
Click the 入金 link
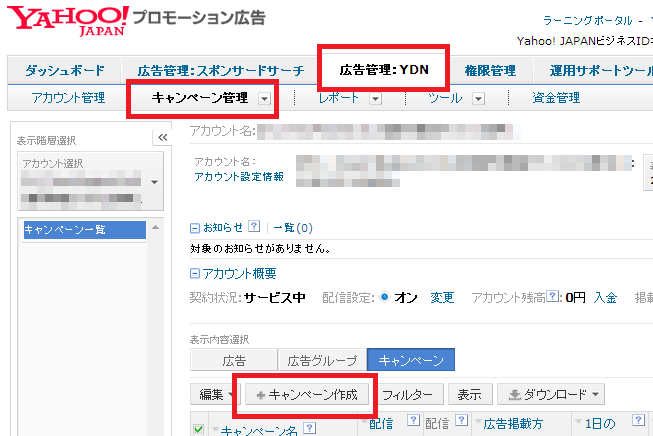coord(605,297)
